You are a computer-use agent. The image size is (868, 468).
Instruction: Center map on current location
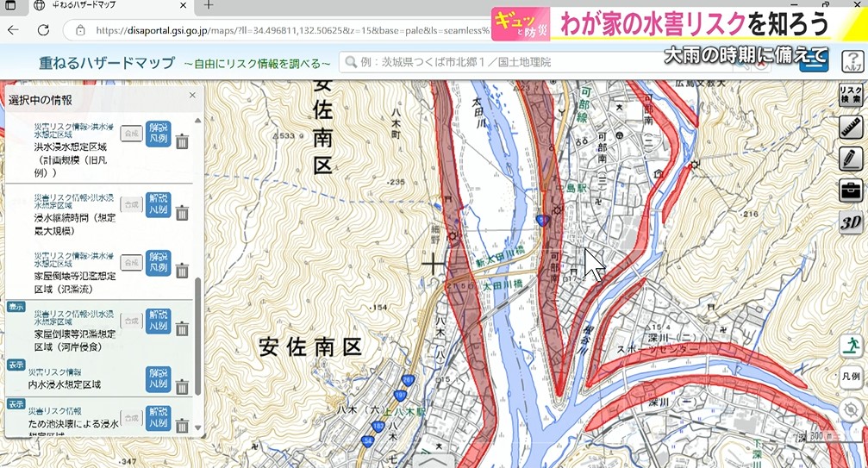point(850,410)
